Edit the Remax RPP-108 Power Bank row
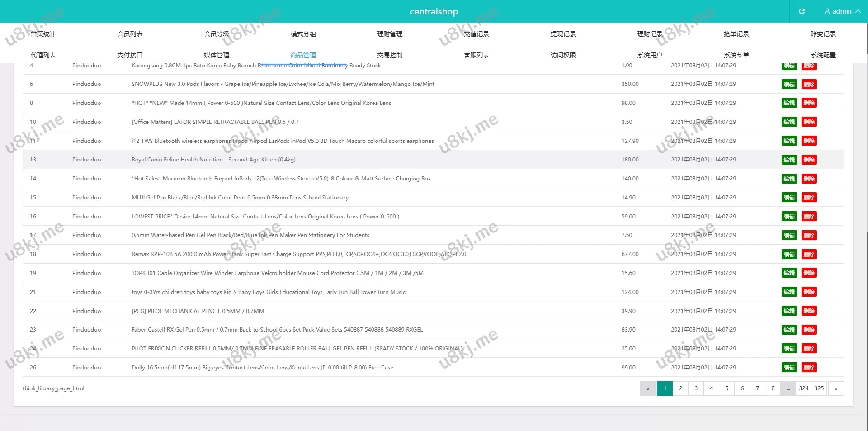The height and width of the screenshot is (431, 868). pos(789,255)
